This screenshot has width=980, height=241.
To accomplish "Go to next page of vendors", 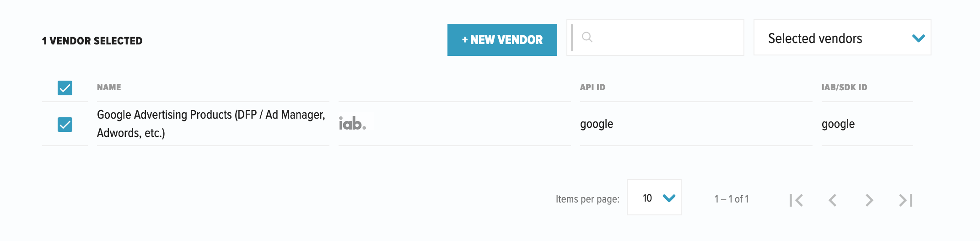I will pyautogui.click(x=869, y=200).
